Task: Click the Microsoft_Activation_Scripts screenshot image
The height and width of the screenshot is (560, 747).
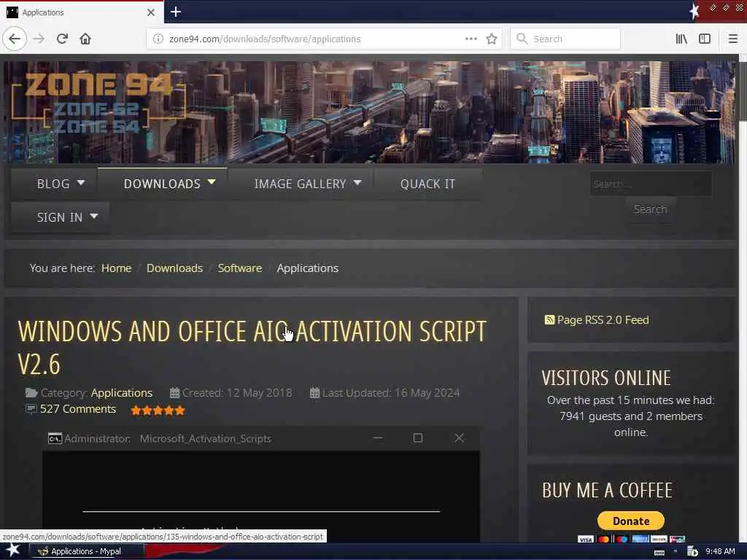Action: (261, 484)
